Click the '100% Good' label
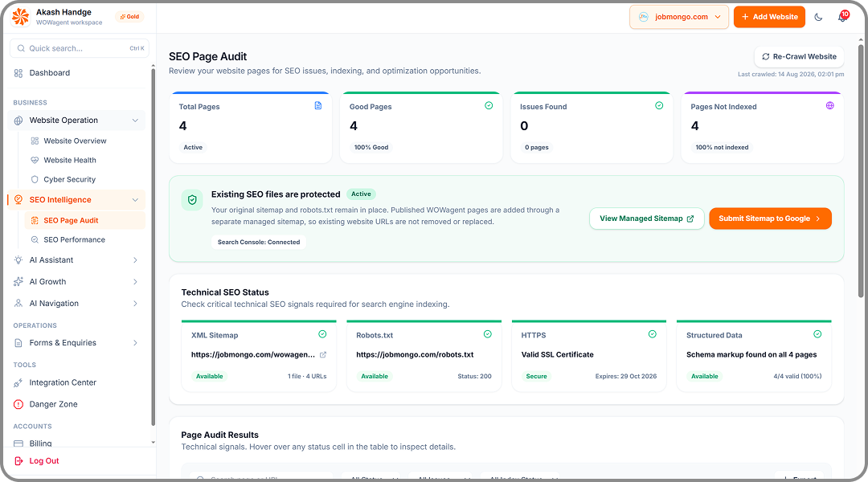Screen dimensions: 868x482 click(x=371, y=147)
